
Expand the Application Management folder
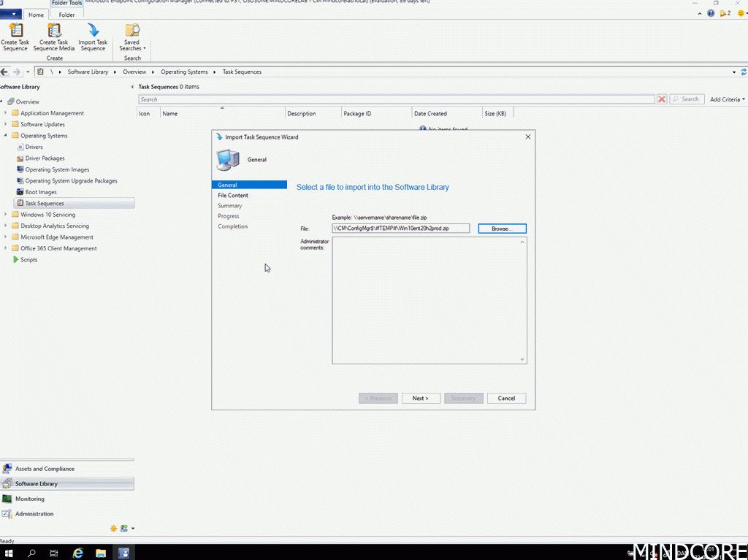(x=6, y=113)
